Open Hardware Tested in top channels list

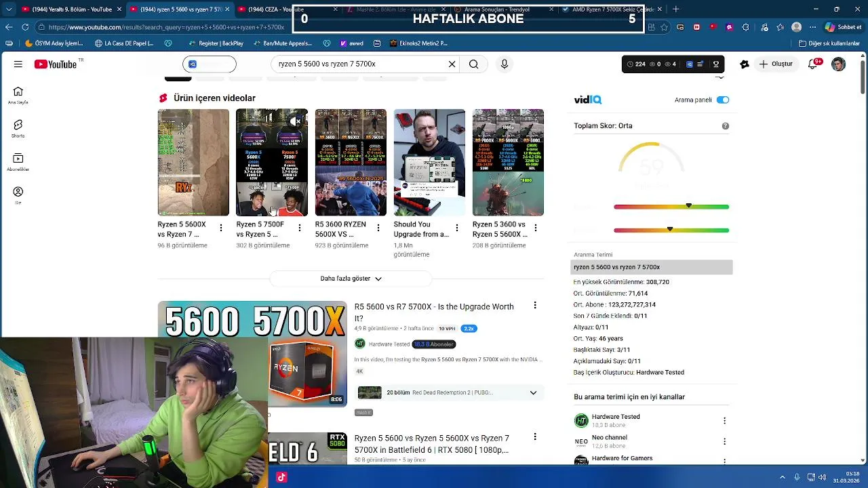tap(616, 417)
